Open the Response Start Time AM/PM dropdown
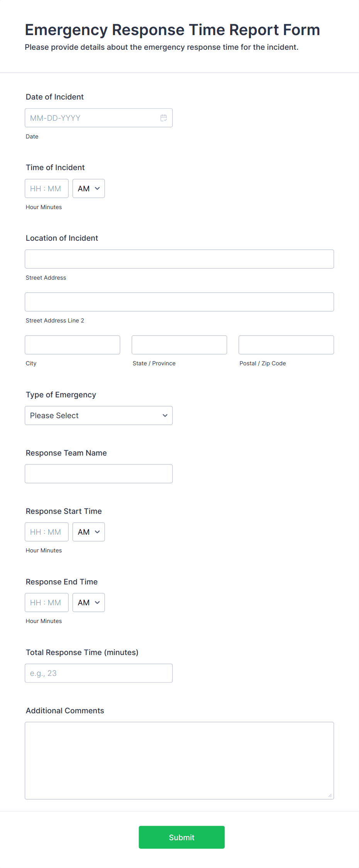Screen dimensions: 359x868 point(88,532)
